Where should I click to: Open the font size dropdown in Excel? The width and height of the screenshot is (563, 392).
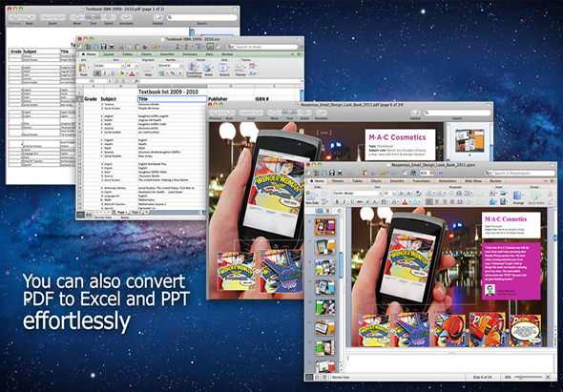coord(136,66)
